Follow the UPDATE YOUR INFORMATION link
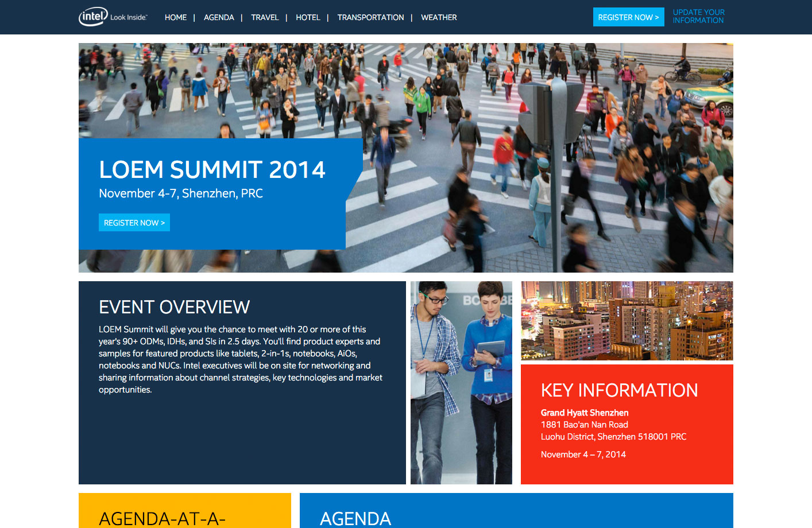Viewport: 812px width, 528px height. (698, 16)
